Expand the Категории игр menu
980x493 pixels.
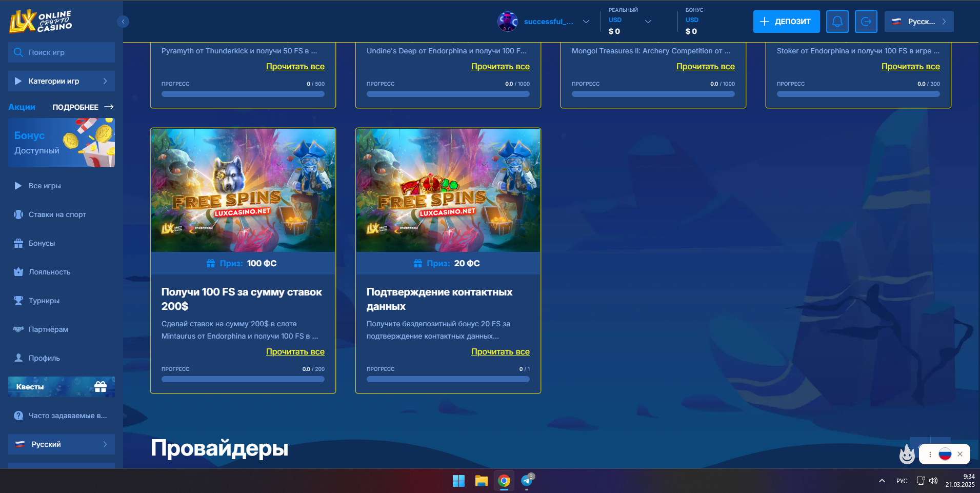[62, 81]
